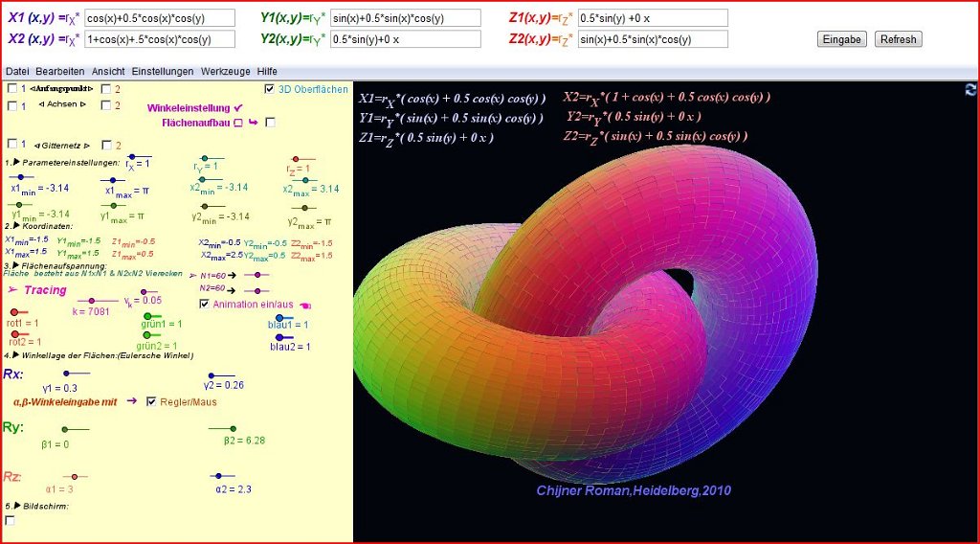980x544 pixels.
Task: Click the rX = 1 slider handle
Action: (133, 156)
